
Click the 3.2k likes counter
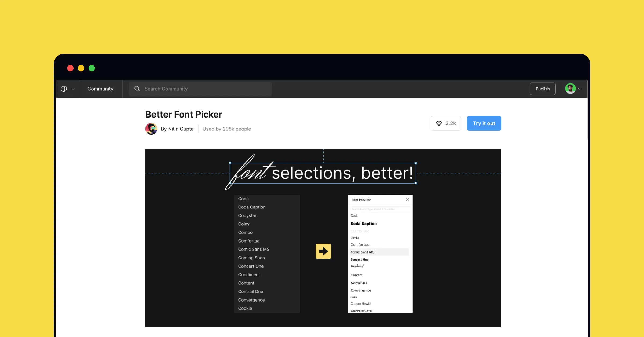coord(445,123)
